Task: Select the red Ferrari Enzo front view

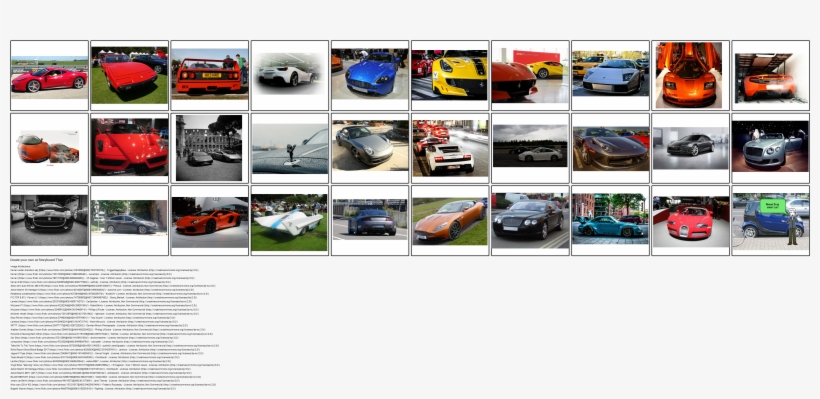Action: pyautogui.click(x=129, y=147)
